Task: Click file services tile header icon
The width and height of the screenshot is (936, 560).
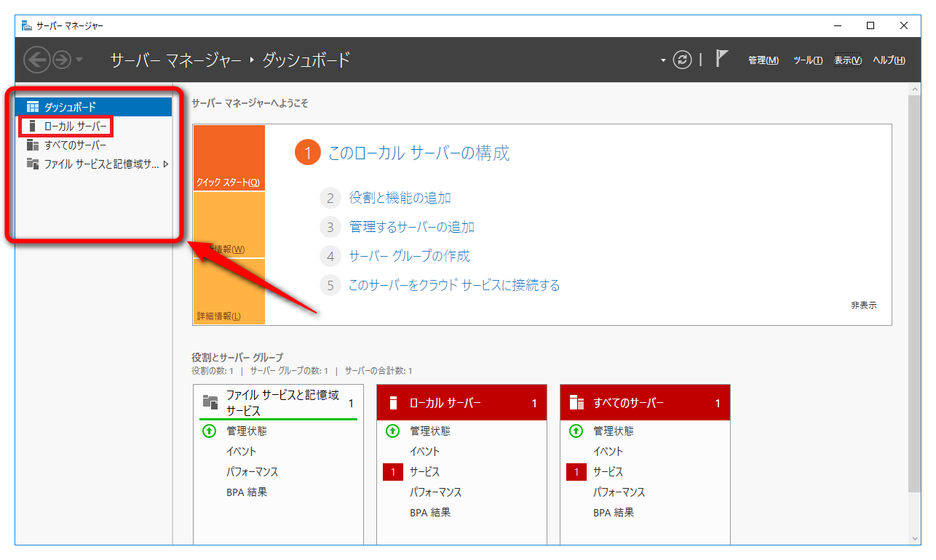Action: [210, 401]
